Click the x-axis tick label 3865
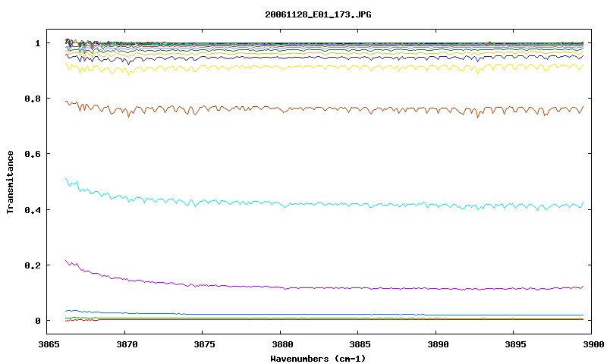 [x=49, y=344]
